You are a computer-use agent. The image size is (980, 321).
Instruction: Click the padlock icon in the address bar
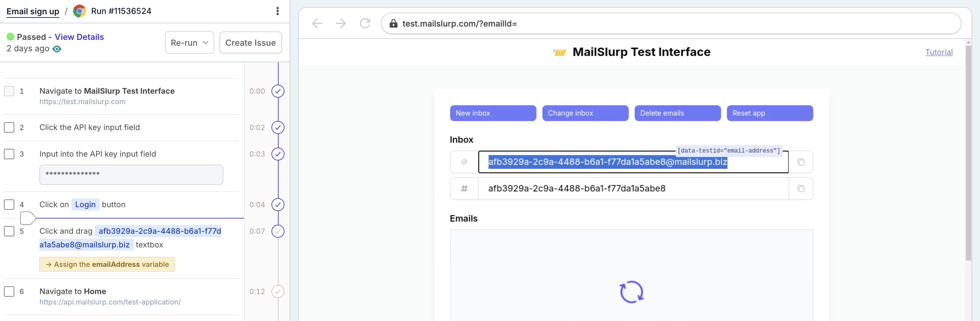pos(393,24)
